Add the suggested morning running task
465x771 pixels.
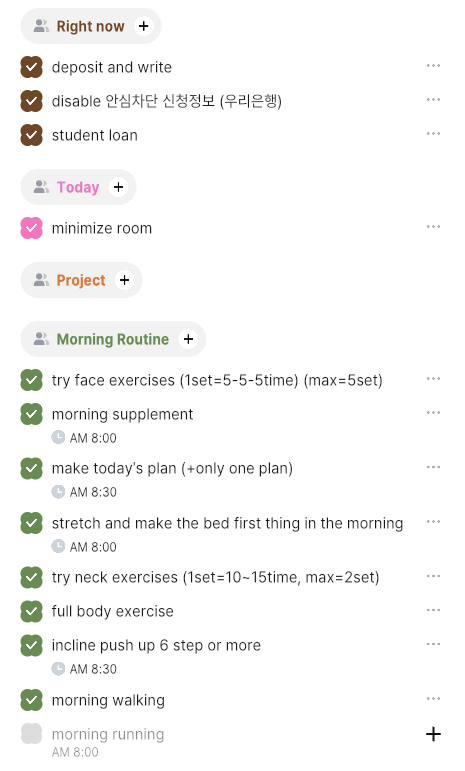433,734
